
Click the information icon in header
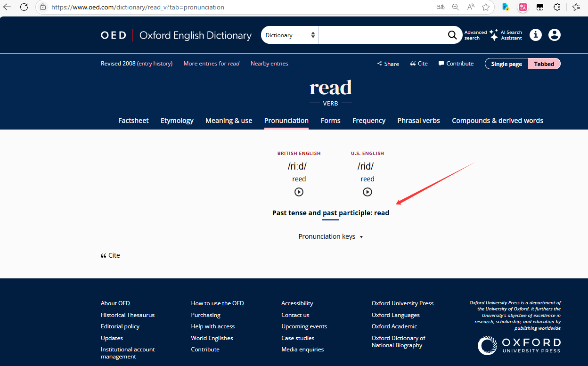(536, 35)
